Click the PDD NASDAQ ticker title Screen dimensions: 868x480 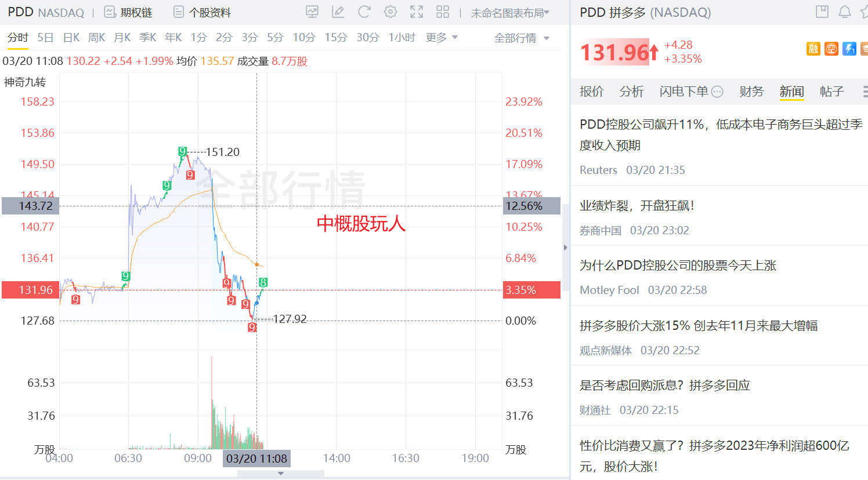coord(46,12)
